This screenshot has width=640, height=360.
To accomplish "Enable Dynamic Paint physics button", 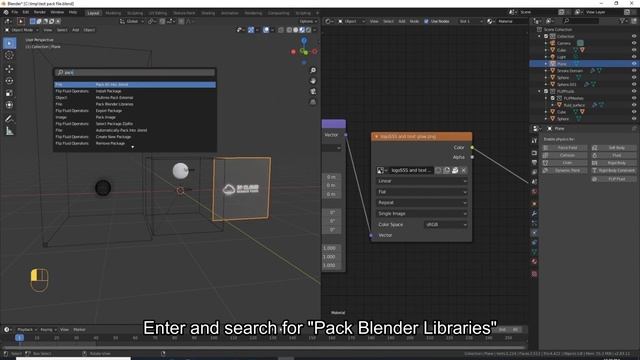I will click(565, 170).
